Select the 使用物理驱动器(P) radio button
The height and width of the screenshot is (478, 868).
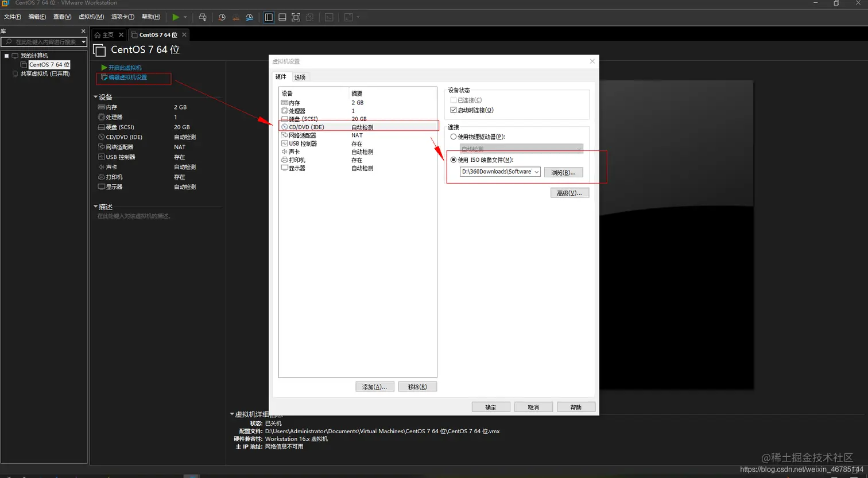pyautogui.click(x=454, y=137)
